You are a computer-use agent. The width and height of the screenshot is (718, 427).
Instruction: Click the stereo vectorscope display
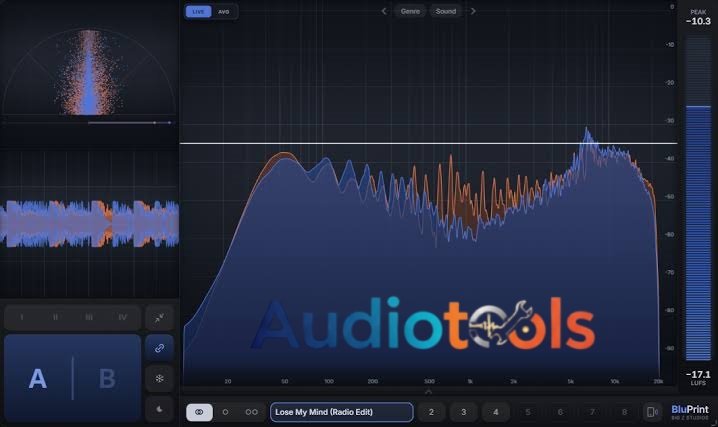pyautogui.click(x=89, y=72)
